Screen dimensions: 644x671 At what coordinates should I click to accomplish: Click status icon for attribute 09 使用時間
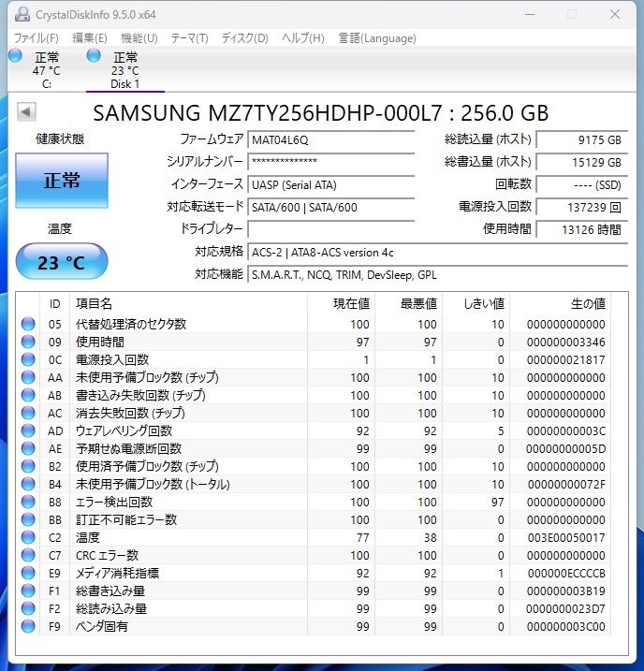pos(28,342)
